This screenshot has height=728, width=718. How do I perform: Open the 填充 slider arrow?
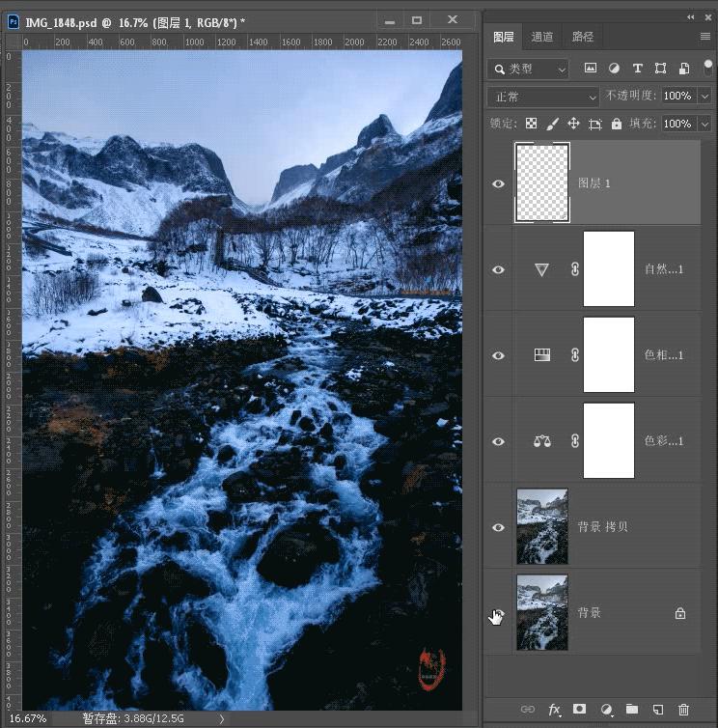[x=704, y=124]
